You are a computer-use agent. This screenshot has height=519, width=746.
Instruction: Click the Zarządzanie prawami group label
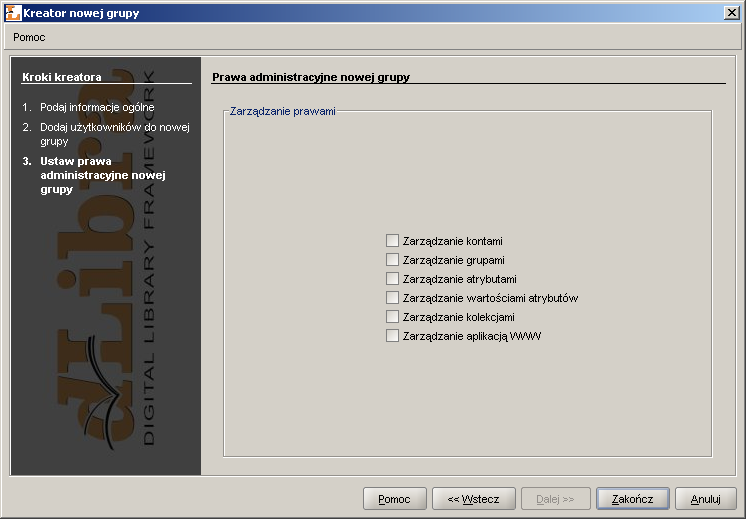point(283,111)
